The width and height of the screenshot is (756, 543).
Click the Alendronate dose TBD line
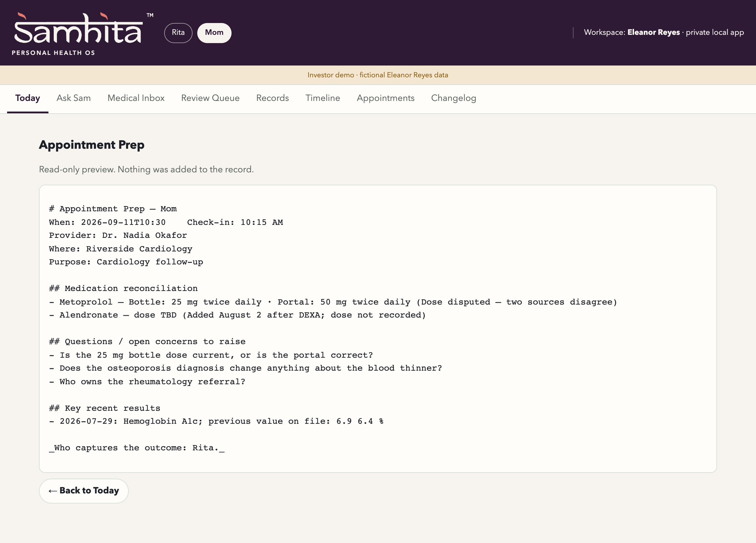(x=237, y=315)
